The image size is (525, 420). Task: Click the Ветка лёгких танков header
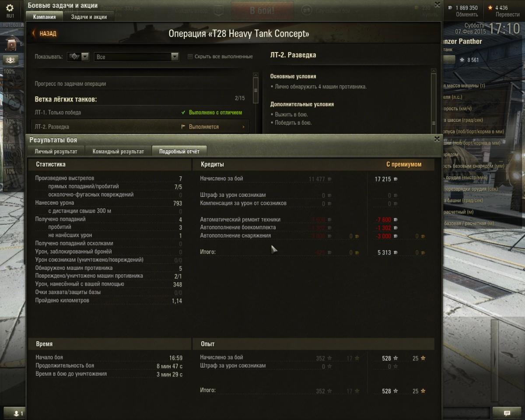[66, 99]
